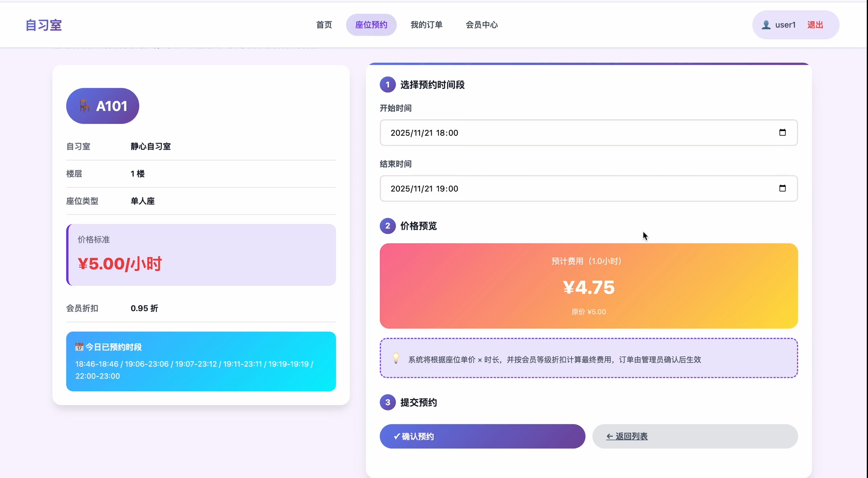The width and height of the screenshot is (868, 478).
Task: Click the 退出 logout link
Action: point(815,25)
